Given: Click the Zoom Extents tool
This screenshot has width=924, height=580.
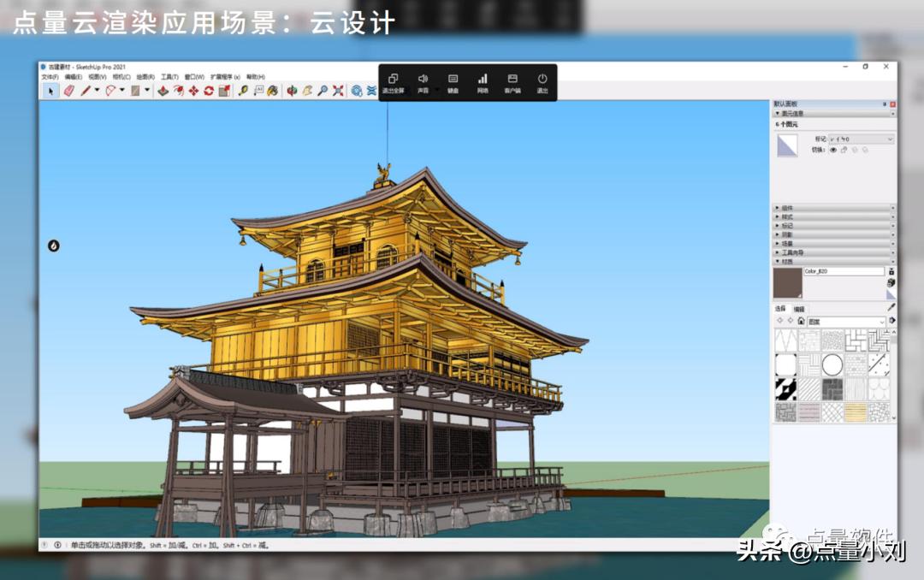Looking at the screenshot, I should click(338, 91).
